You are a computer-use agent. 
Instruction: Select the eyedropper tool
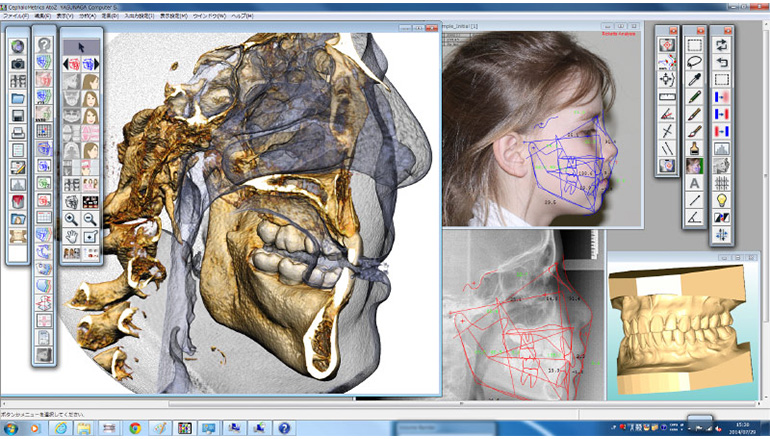(x=694, y=80)
